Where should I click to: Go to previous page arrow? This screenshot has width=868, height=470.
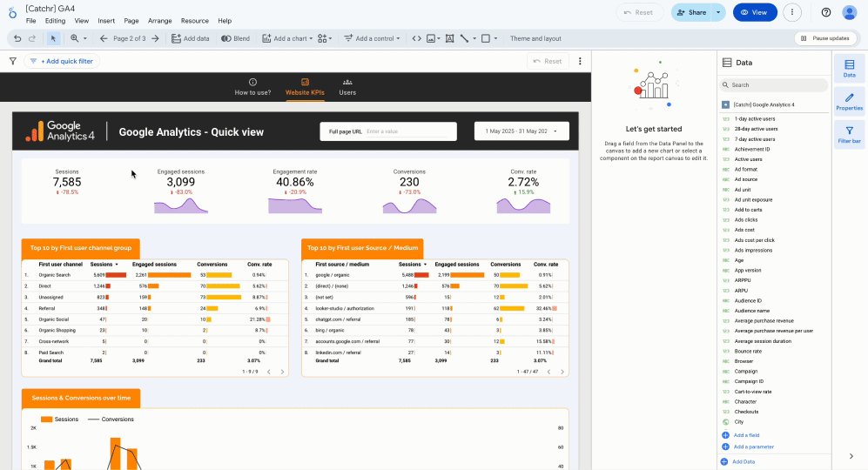click(104, 39)
